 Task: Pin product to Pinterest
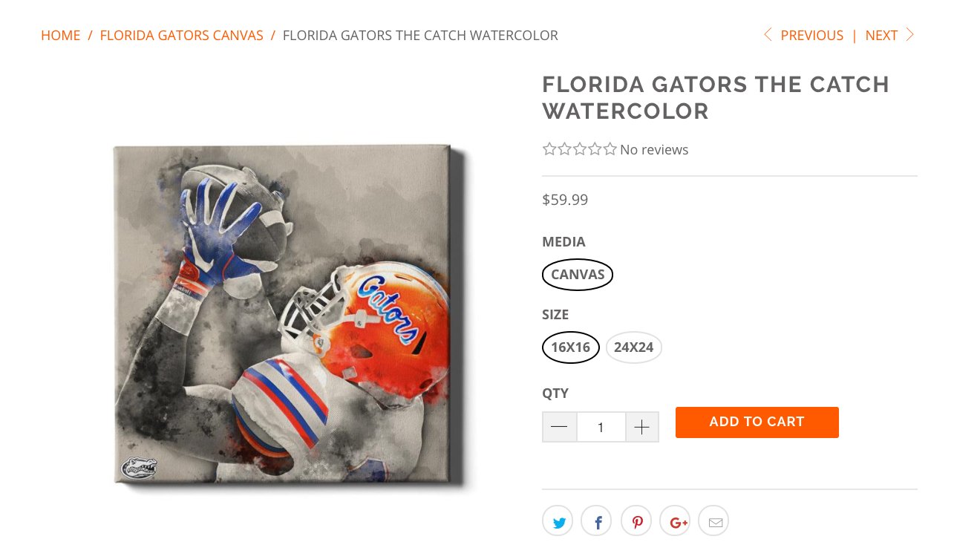(636, 522)
